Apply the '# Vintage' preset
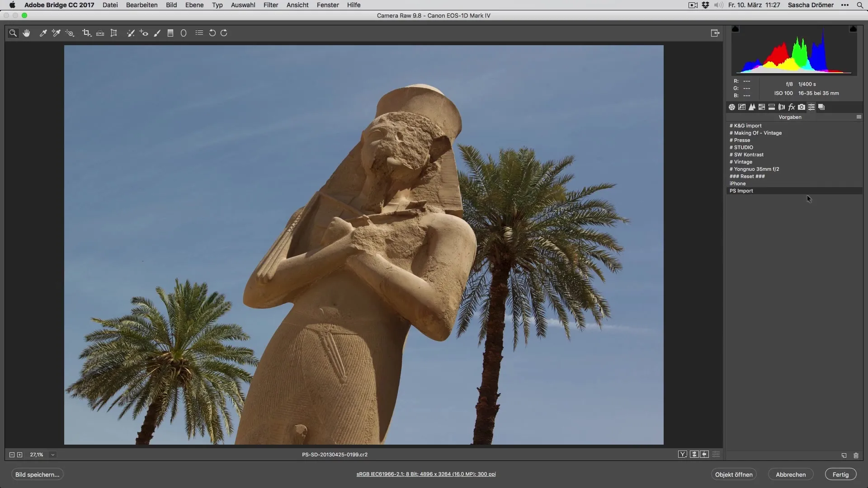Screen dimensions: 868x488 794,162
